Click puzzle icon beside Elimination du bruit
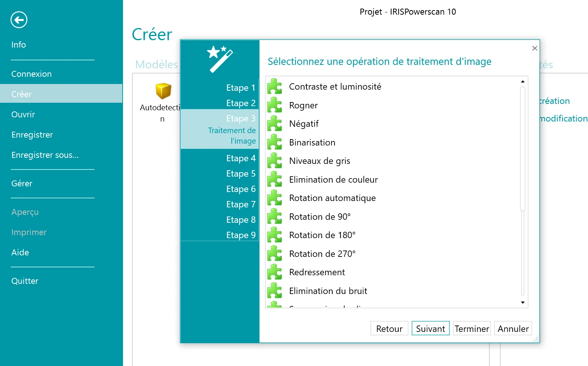 pos(274,291)
